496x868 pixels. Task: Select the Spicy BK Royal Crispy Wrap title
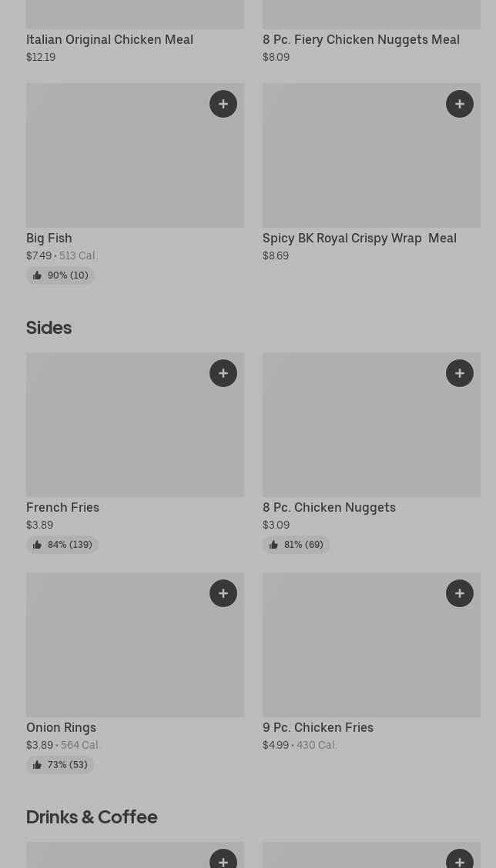click(359, 238)
